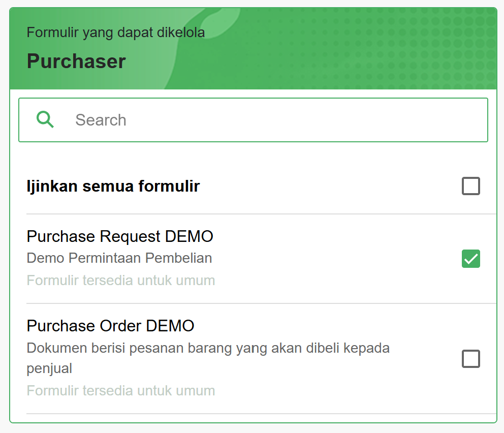Screen dimensions: 504x433
Task: Click the Dokumen berisi pesanan barang description
Action: [x=208, y=358]
